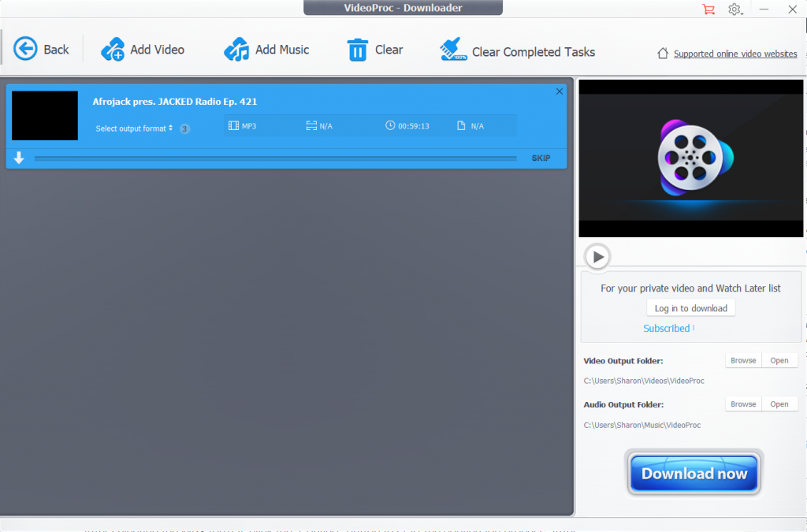Click the video output path C:\Users\Sharon\Videos\VideoProc

(x=644, y=381)
